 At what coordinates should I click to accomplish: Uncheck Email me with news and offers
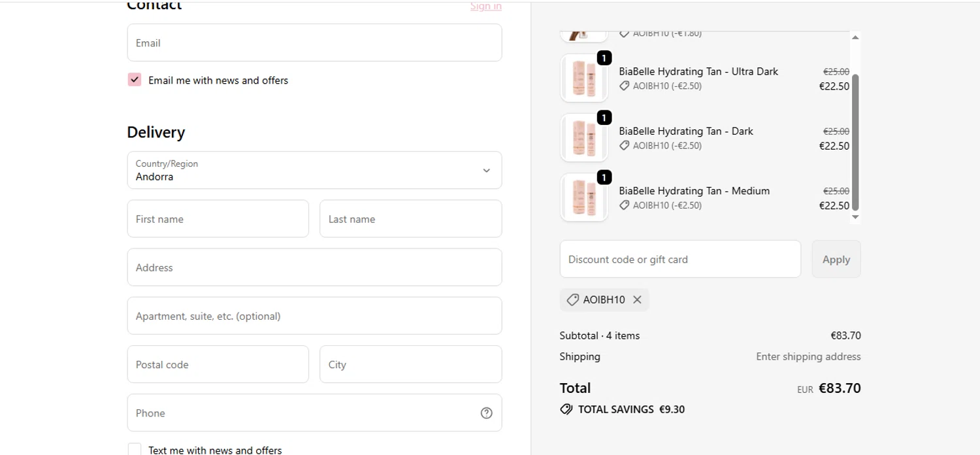click(135, 80)
